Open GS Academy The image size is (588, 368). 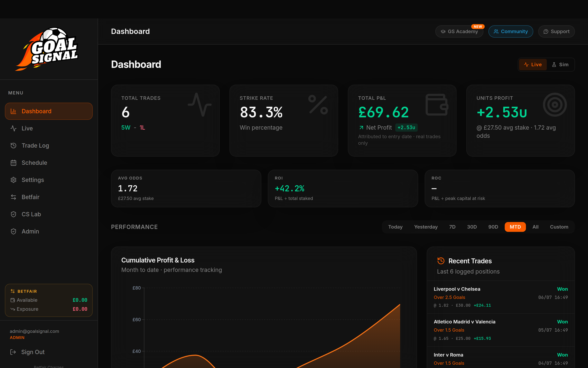459,31
